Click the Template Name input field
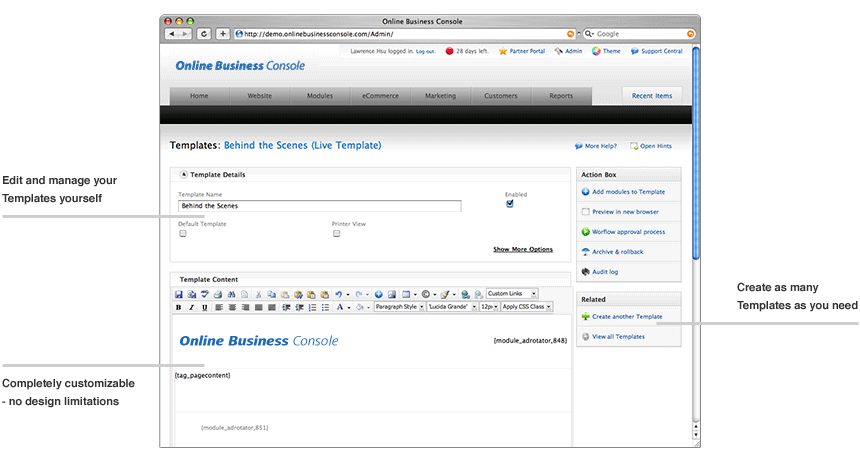The image size is (860, 468). coord(319,206)
